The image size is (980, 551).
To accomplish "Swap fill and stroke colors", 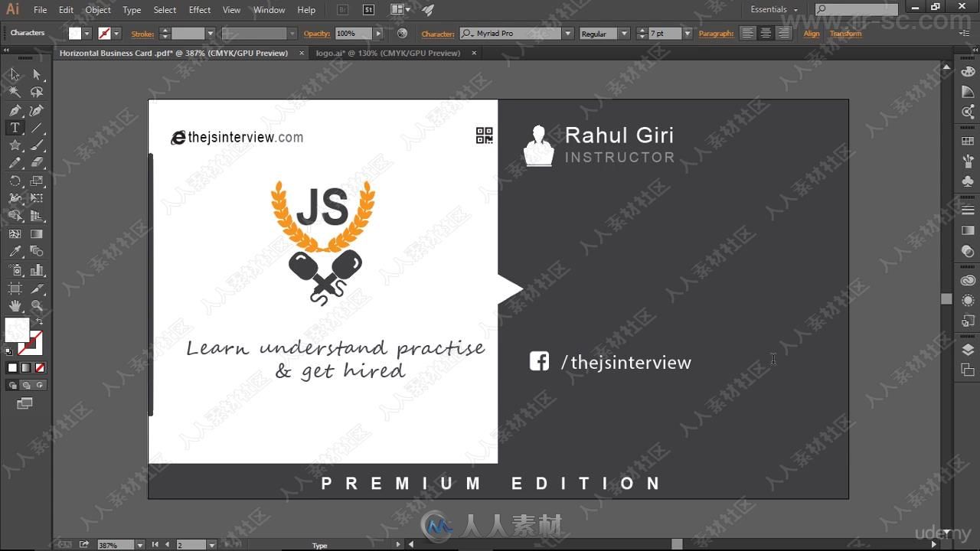I will (39, 322).
